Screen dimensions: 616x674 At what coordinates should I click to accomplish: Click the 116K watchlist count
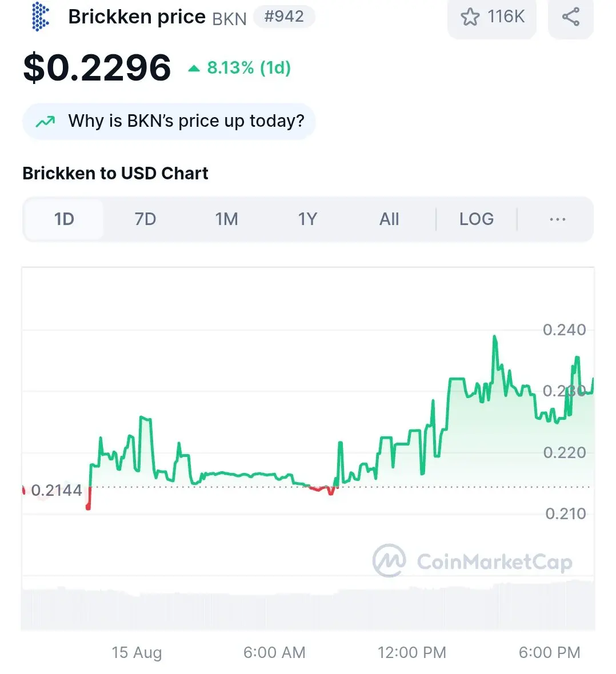(506, 17)
